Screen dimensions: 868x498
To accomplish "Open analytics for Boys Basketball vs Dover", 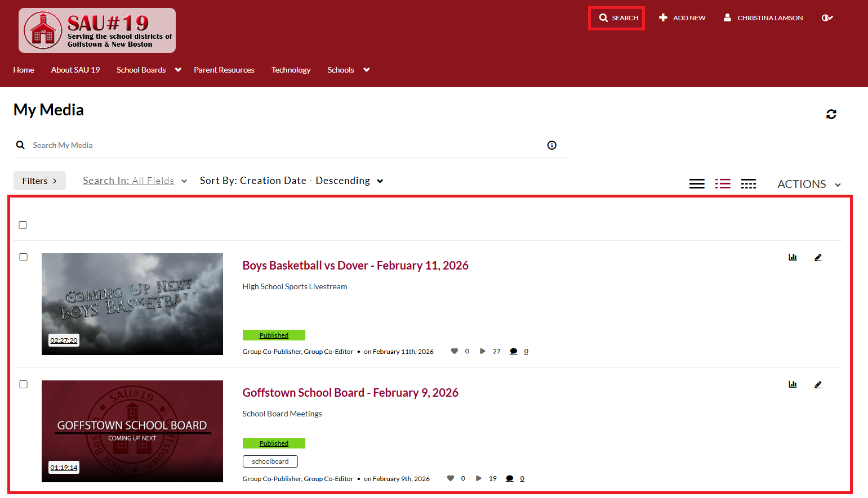I will pos(793,257).
